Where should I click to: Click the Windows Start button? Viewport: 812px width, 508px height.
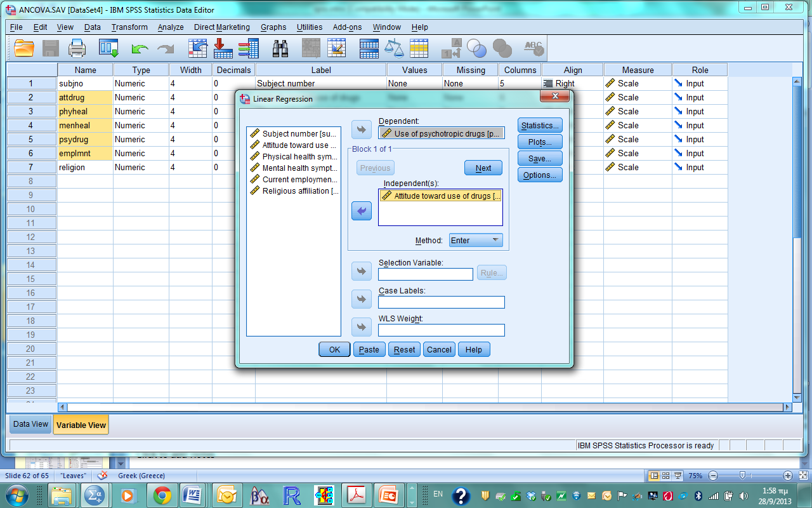(16, 495)
